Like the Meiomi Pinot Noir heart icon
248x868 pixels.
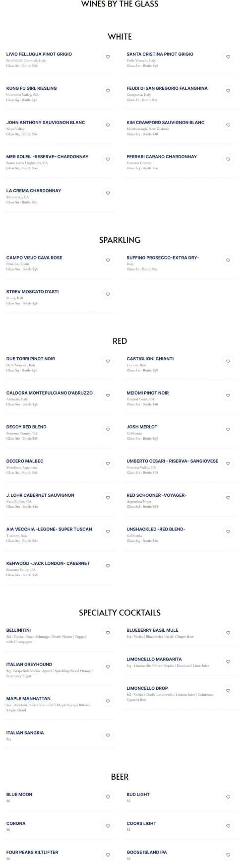click(228, 396)
